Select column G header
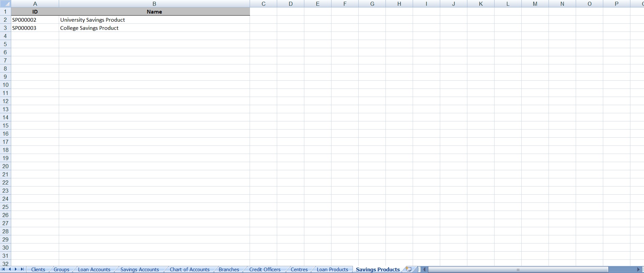The height and width of the screenshot is (273, 644). pos(372,4)
